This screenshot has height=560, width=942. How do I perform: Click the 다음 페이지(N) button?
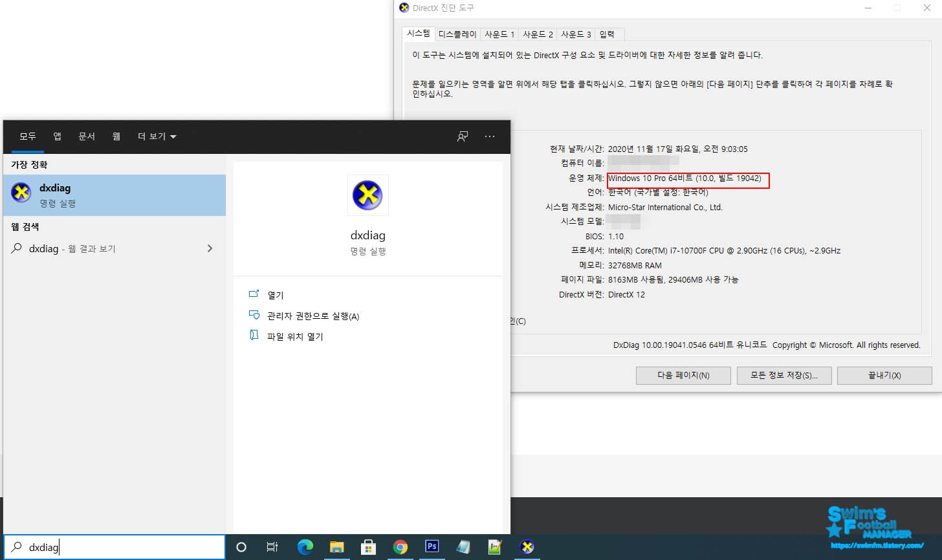point(683,375)
